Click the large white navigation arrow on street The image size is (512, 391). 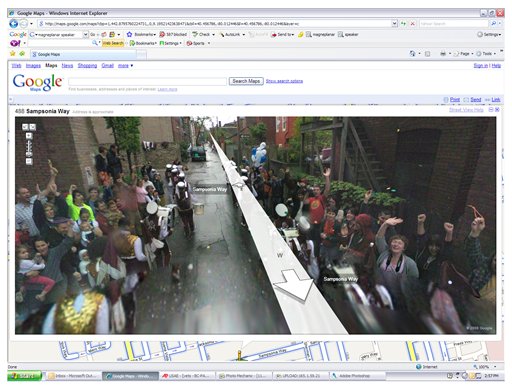click(x=293, y=285)
